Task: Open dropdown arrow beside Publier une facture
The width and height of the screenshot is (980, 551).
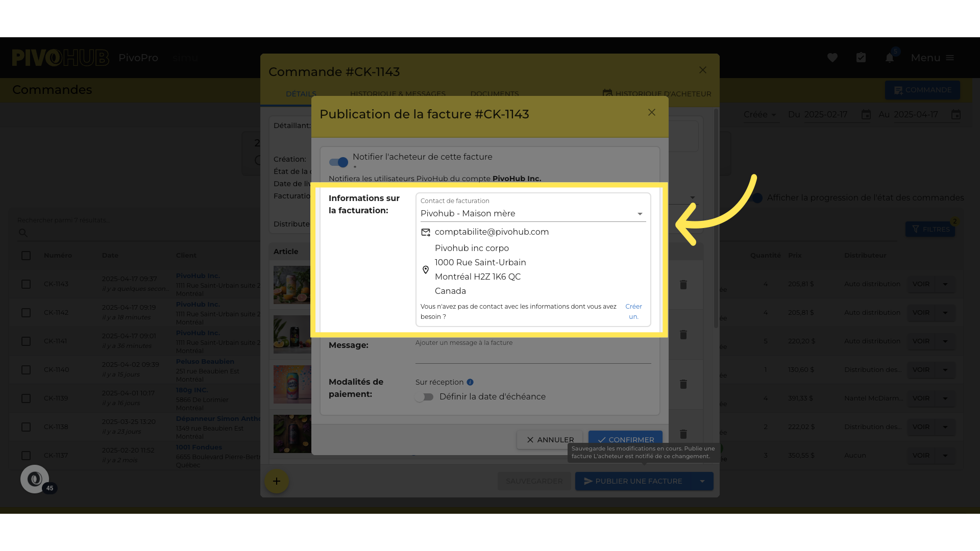Action: pyautogui.click(x=702, y=481)
